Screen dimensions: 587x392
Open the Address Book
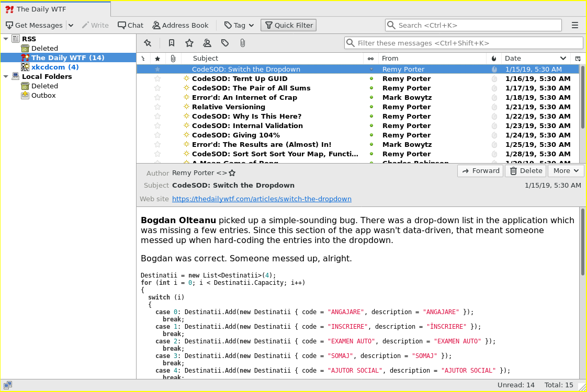tap(180, 25)
